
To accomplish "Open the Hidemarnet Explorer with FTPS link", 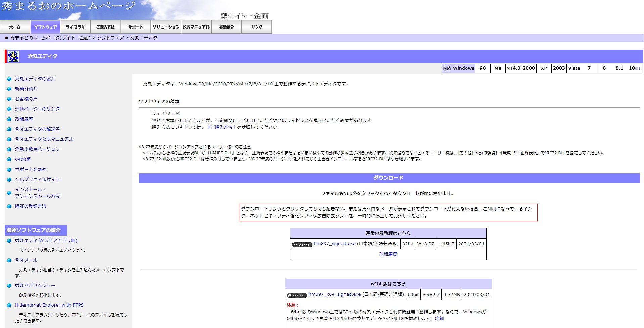I will [x=49, y=305].
